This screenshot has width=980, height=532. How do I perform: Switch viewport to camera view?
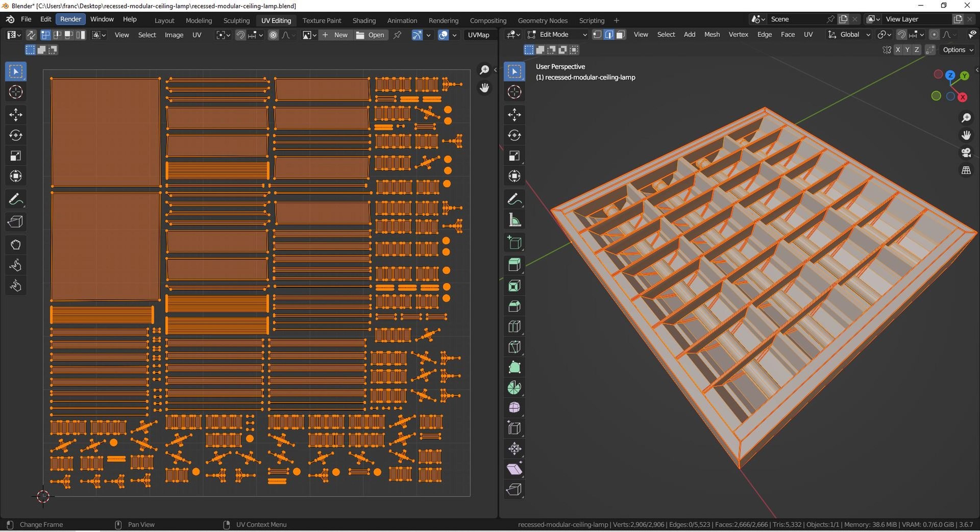(966, 153)
